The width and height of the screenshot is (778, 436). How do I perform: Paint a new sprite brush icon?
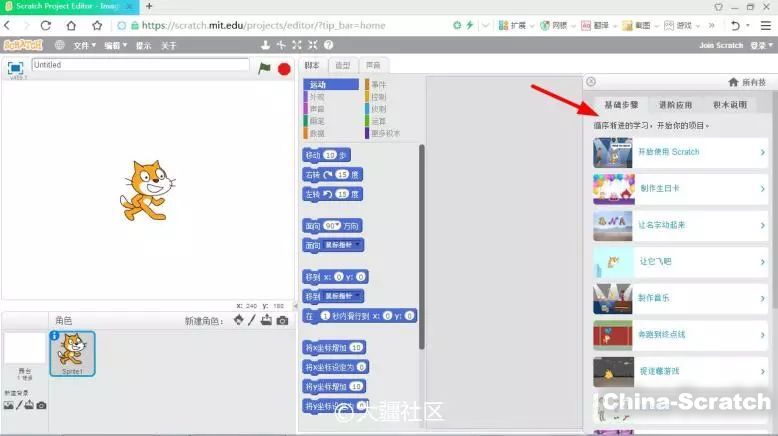pos(252,320)
